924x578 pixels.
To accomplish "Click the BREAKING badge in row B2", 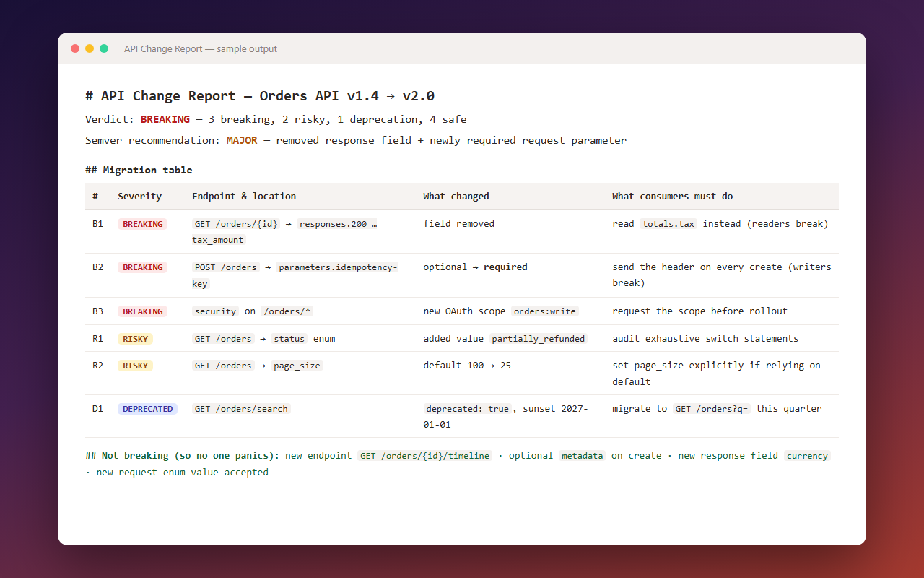I will click(143, 267).
